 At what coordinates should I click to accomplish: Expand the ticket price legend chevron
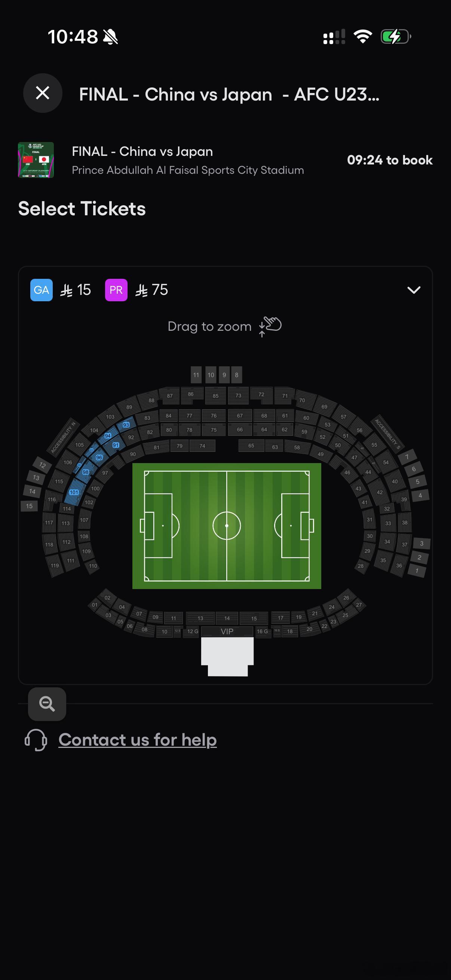414,290
